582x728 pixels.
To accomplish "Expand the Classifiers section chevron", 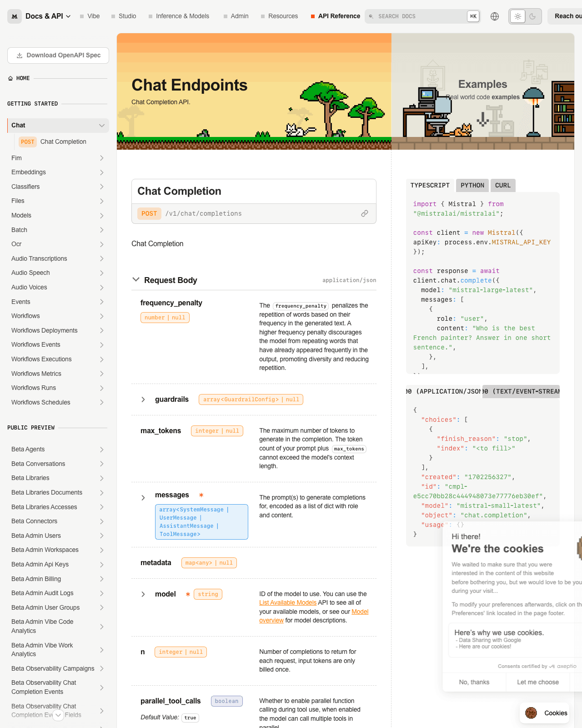I will [x=101, y=187].
